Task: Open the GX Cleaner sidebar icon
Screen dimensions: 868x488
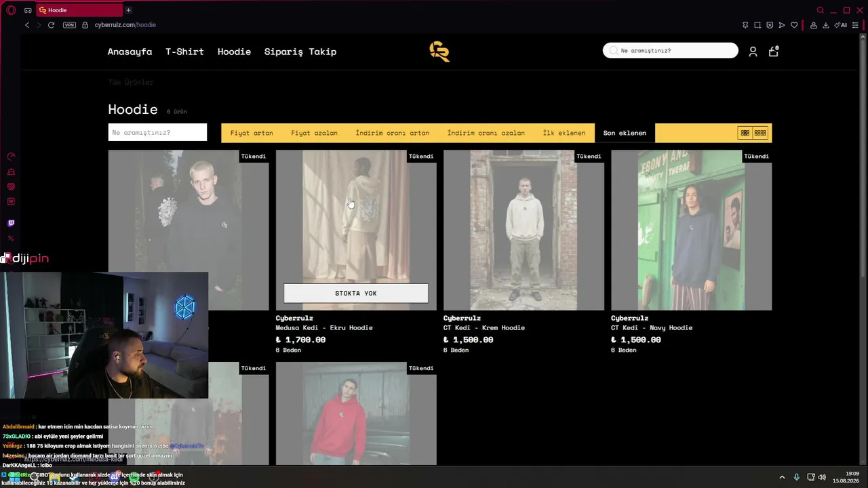Action: coord(11,171)
